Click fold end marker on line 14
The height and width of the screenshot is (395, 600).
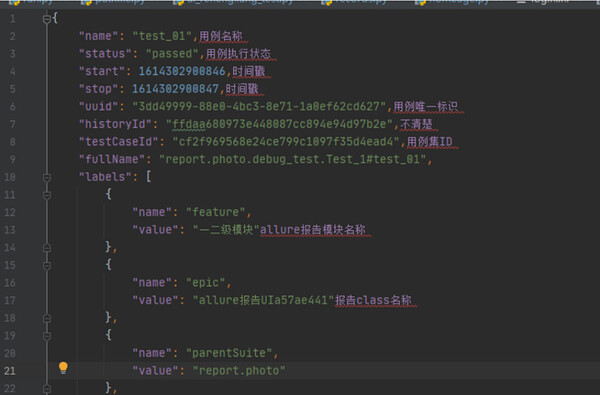coord(47,248)
